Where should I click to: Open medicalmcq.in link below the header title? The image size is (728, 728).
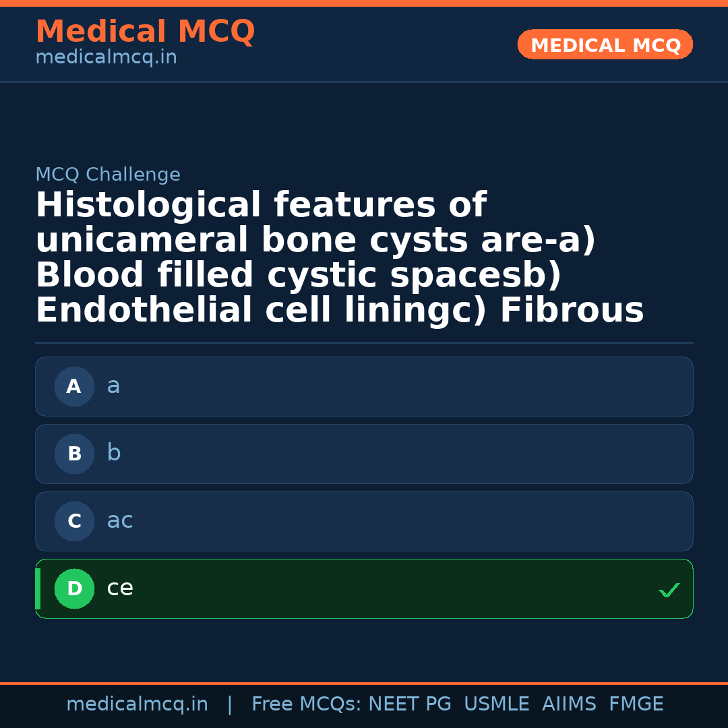point(106,58)
